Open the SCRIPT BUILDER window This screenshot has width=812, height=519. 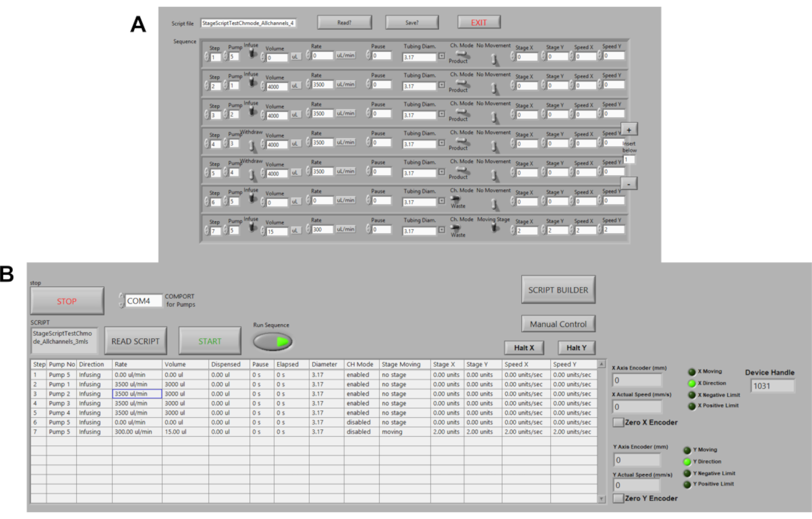(x=558, y=290)
